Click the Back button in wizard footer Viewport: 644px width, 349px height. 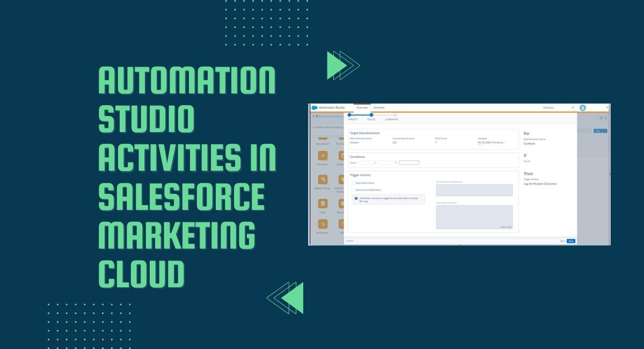[x=562, y=241]
